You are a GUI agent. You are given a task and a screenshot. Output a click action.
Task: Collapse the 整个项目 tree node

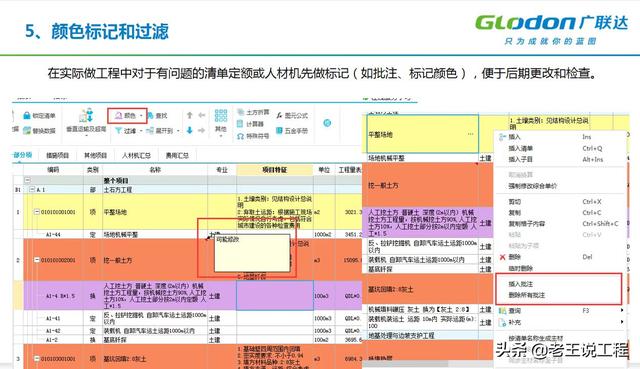[x=27, y=180]
